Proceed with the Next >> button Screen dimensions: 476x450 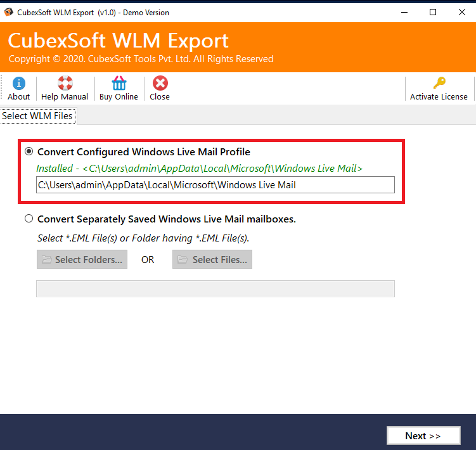[x=423, y=435]
